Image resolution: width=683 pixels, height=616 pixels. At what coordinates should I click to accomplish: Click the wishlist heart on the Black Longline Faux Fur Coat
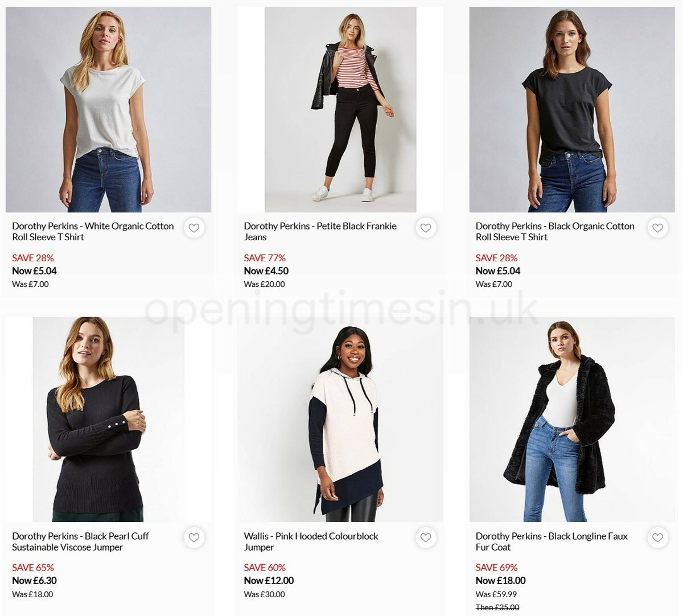click(657, 537)
